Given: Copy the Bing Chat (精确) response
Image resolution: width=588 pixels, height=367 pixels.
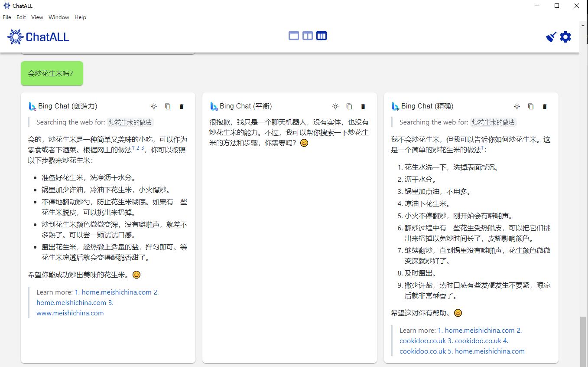Looking at the screenshot, I should pyautogui.click(x=531, y=106).
